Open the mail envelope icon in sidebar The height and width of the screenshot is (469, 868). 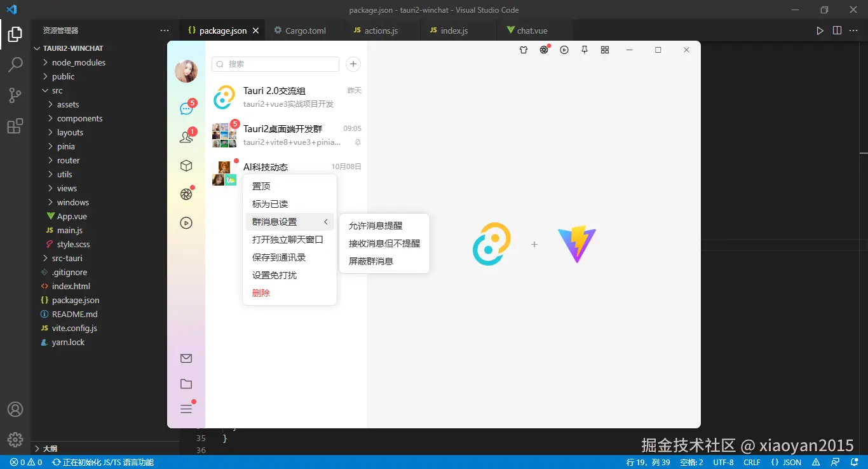click(186, 358)
